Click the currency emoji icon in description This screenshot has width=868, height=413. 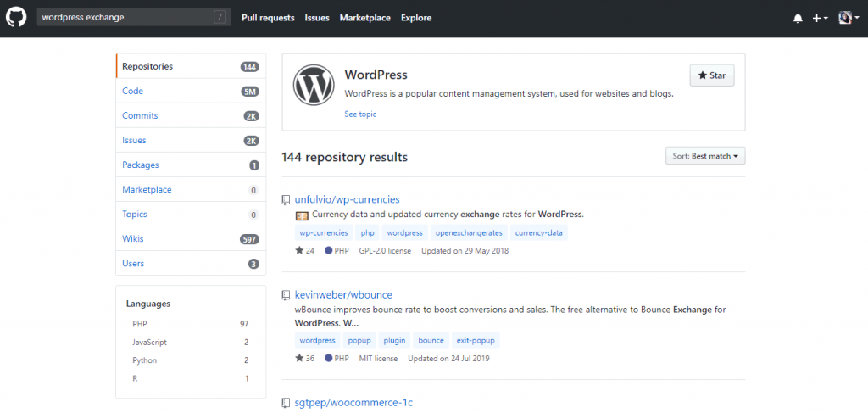pyautogui.click(x=302, y=215)
